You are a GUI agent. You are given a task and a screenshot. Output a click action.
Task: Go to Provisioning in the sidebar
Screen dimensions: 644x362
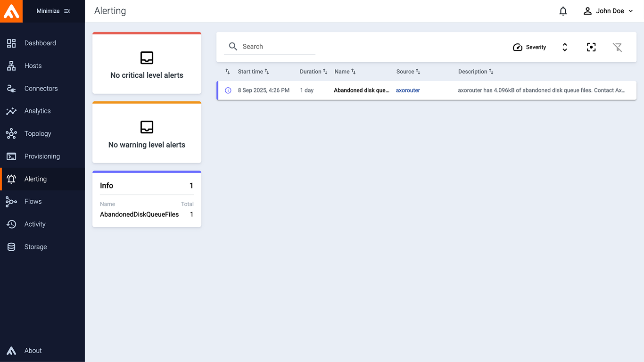(42, 156)
